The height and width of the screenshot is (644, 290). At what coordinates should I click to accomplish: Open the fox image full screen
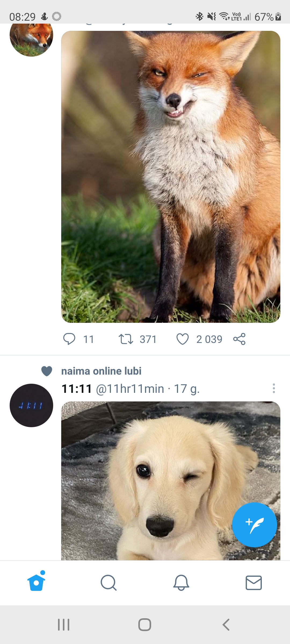171,177
